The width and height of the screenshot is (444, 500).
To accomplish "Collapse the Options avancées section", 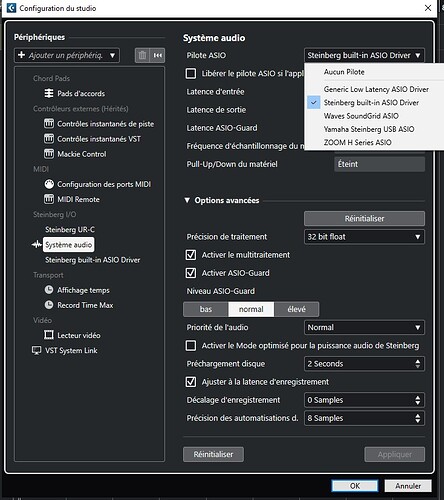I will point(187,200).
